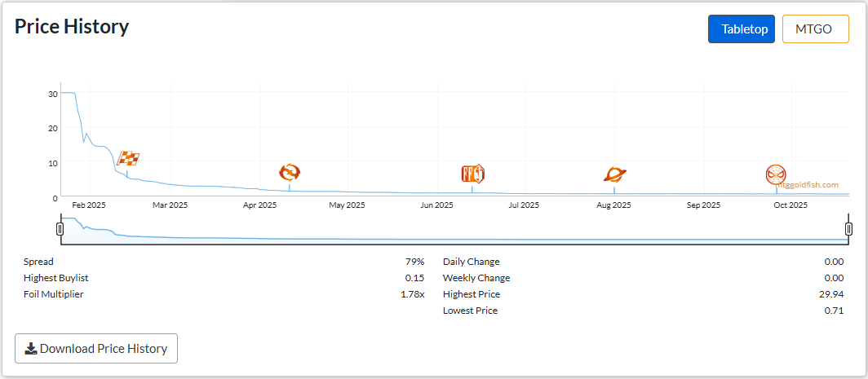
Task: Click the Jul 2025 axis label
Action: [x=524, y=205]
